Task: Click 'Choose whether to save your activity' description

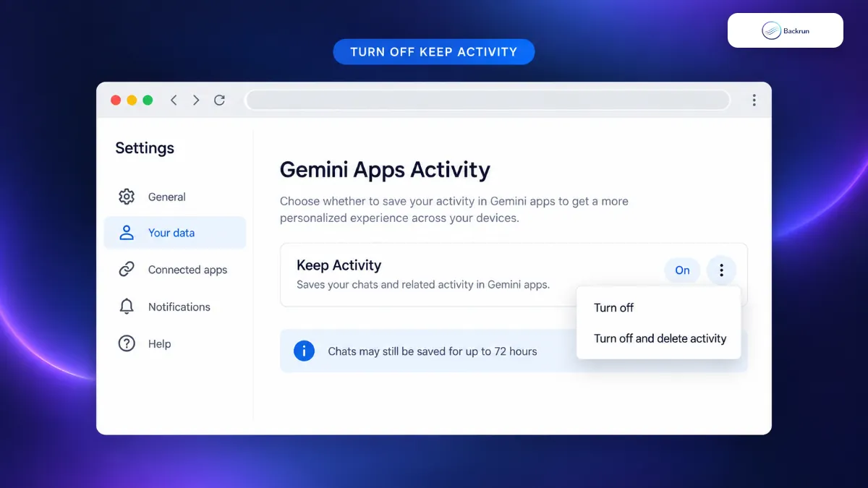Action: 454,210
